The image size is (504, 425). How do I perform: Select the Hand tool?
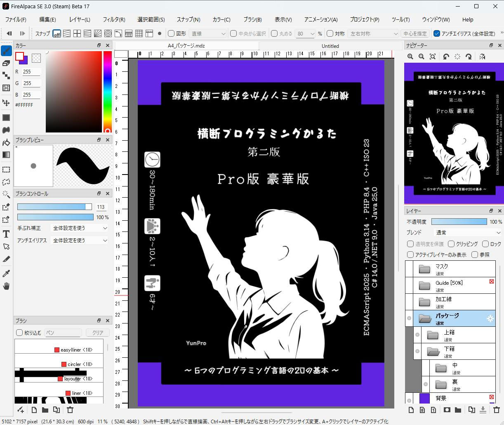pyautogui.click(x=6, y=286)
